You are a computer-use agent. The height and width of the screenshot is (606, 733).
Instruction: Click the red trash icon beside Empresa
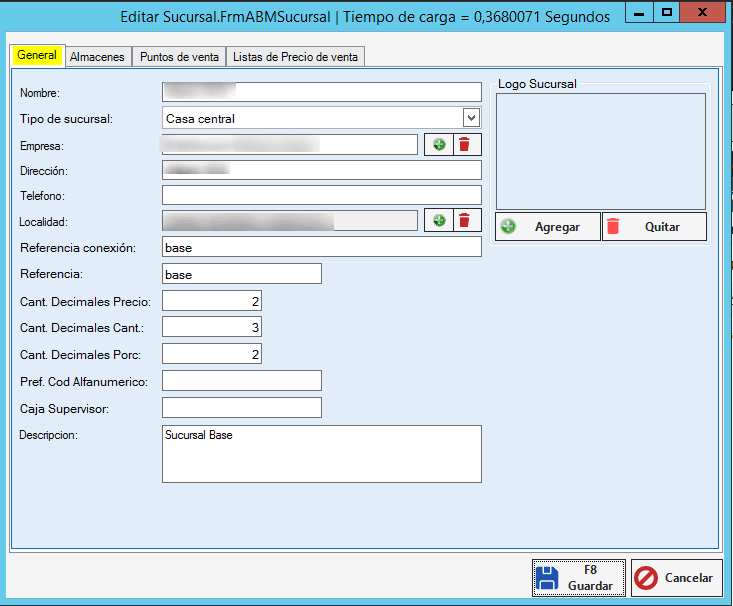(464, 145)
